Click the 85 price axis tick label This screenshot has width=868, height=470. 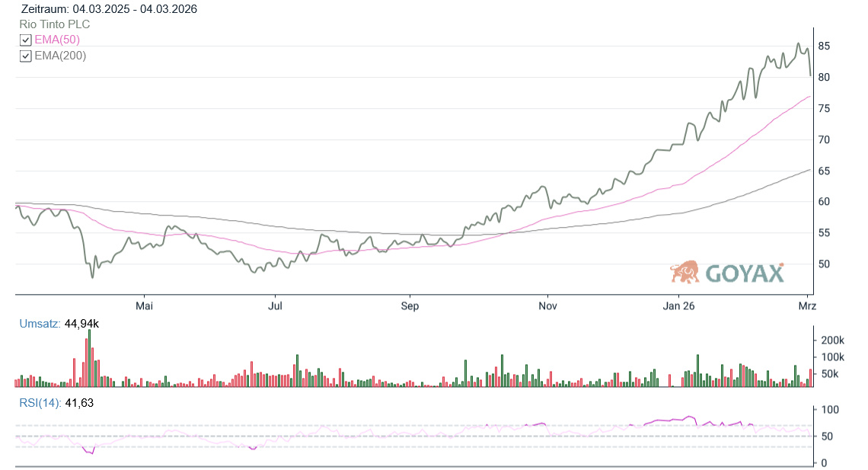pyautogui.click(x=824, y=46)
